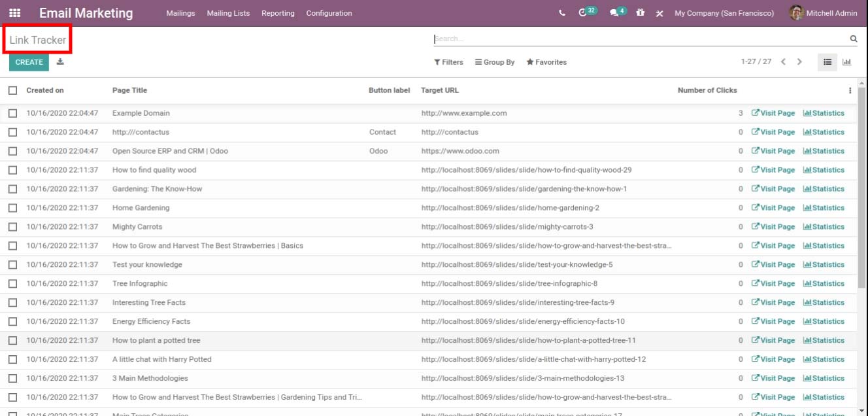Click the gift icon in top bar
868x416 pixels.
coord(641,13)
